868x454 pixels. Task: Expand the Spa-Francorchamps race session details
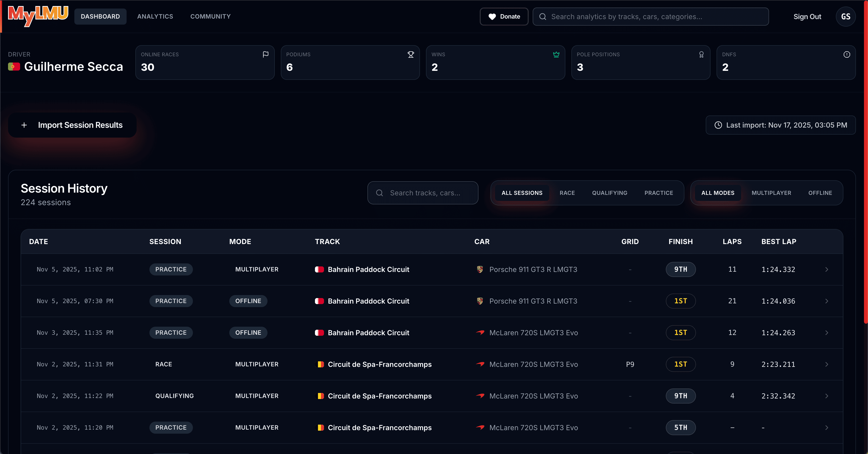pos(827,364)
